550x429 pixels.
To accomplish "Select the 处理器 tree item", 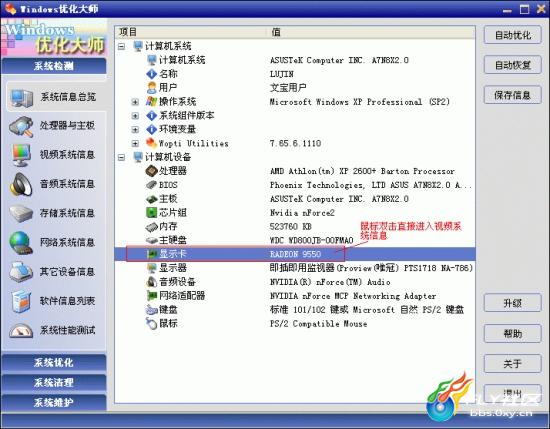I will (x=166, y=171).
